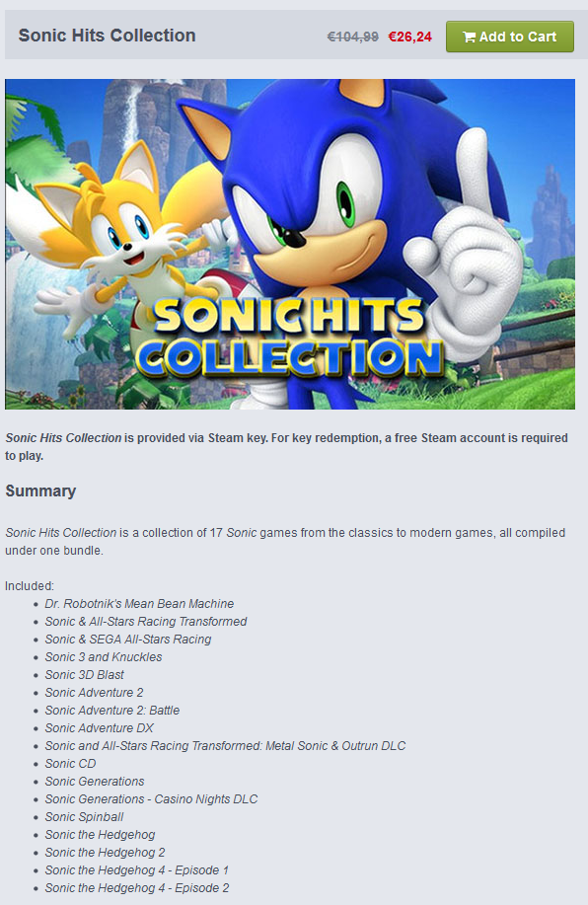The width and height of the screenshot is (588, 905).
Task: Click the Sonic Hits Collection banner image
Action: click(x=290, y=244)
